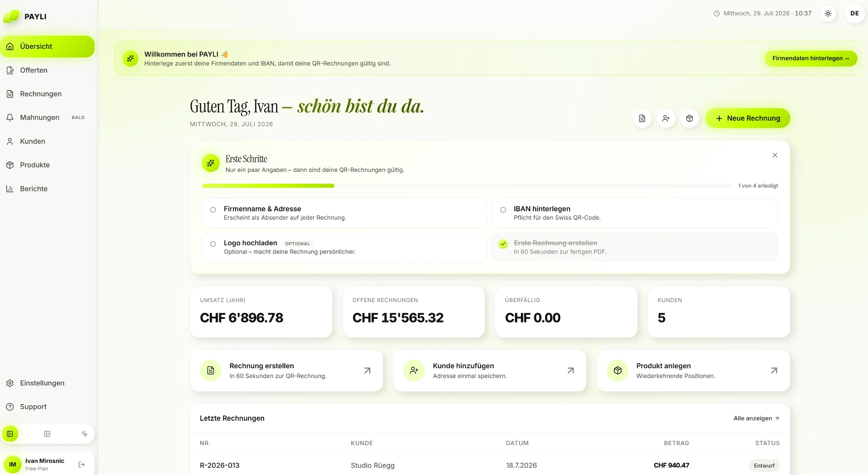Screen dimensions: 868x475
Task: Click the Überfällig CHF 0.00 stat card
Action: (566, 312)
